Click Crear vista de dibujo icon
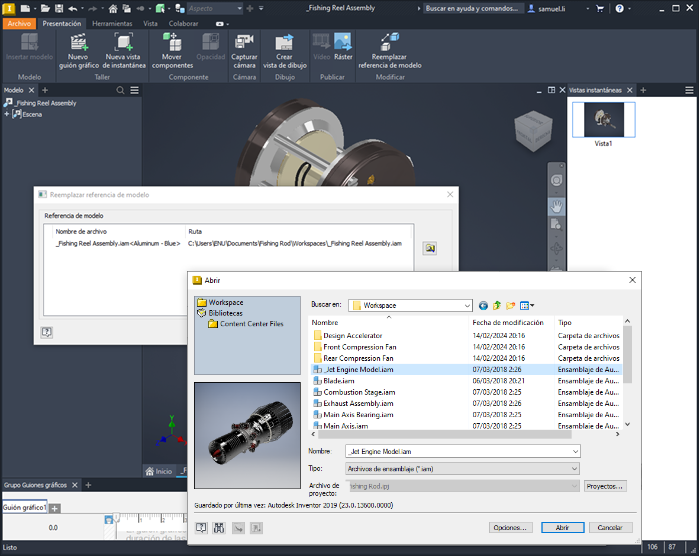 pos(284,42)
